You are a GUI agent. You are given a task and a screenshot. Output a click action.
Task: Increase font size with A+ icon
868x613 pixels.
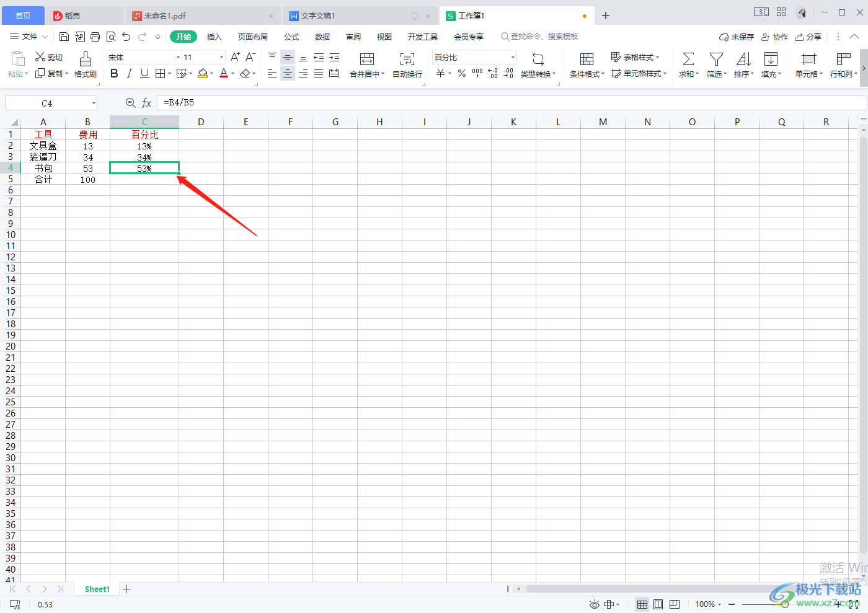[x=235, y=57]
